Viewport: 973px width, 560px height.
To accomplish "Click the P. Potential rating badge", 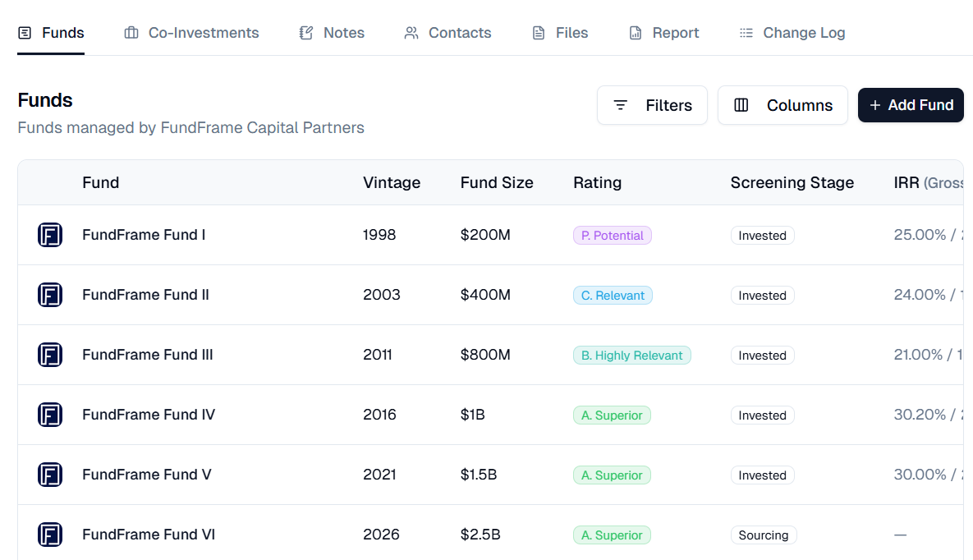I will click(x=612, y=236).
